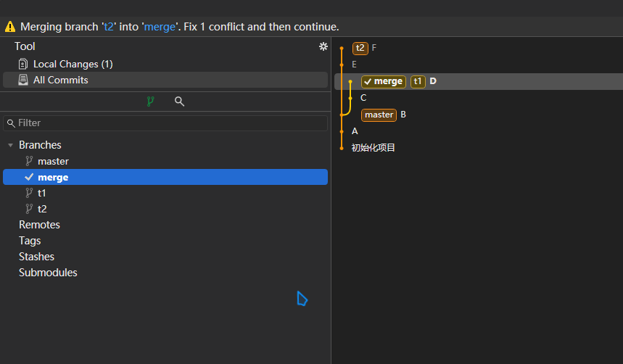
Task: Collapse the Branches section
Action: (x=10, y=145)
